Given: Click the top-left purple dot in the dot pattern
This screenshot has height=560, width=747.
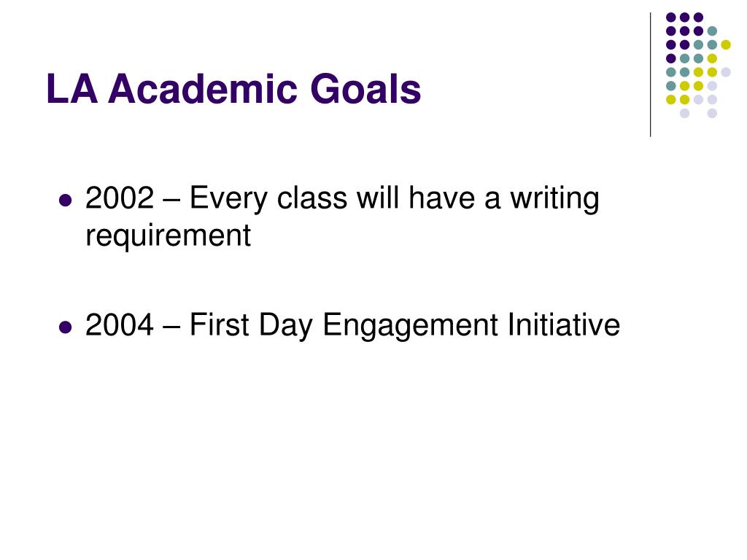Looking at the screenshot, I should pos(671,17).
